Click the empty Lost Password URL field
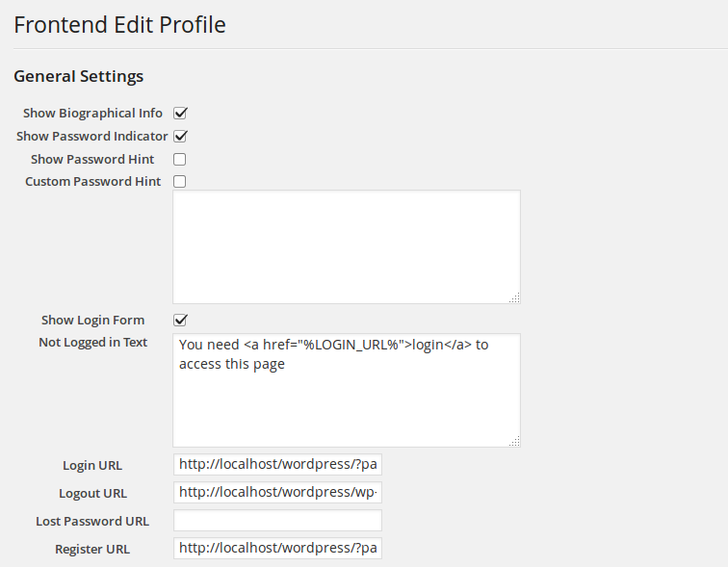728x567 pixels. point(277,521)
